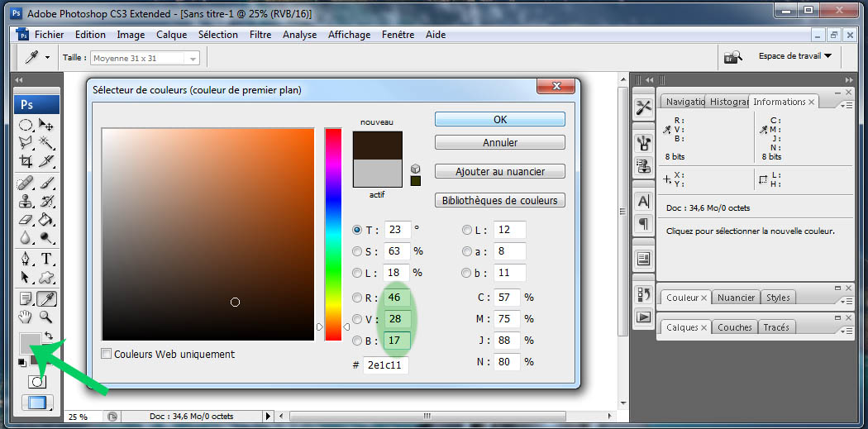Select the Crop tool
The image size is (868, 429).
(26, 161)
